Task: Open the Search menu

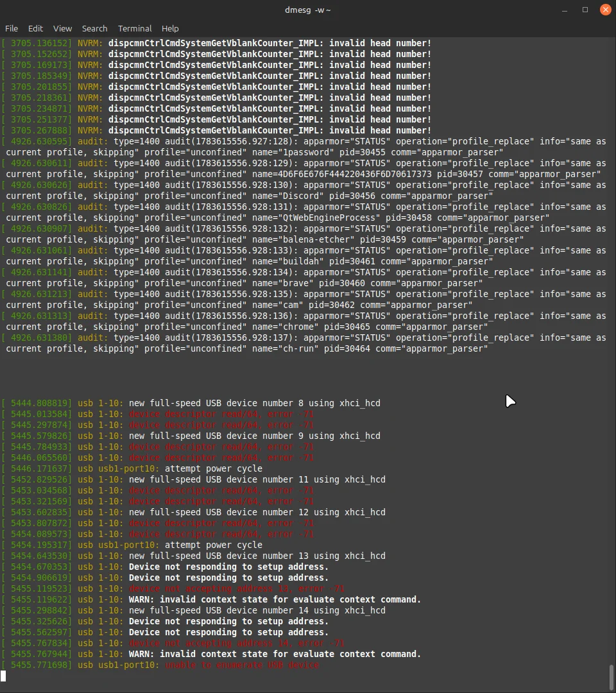Action: (94, 28)
